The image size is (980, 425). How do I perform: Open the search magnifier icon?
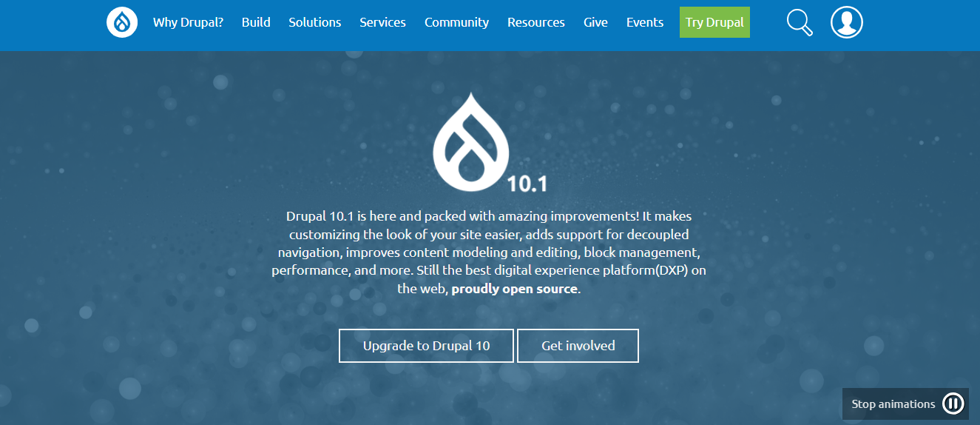[800, 22]
